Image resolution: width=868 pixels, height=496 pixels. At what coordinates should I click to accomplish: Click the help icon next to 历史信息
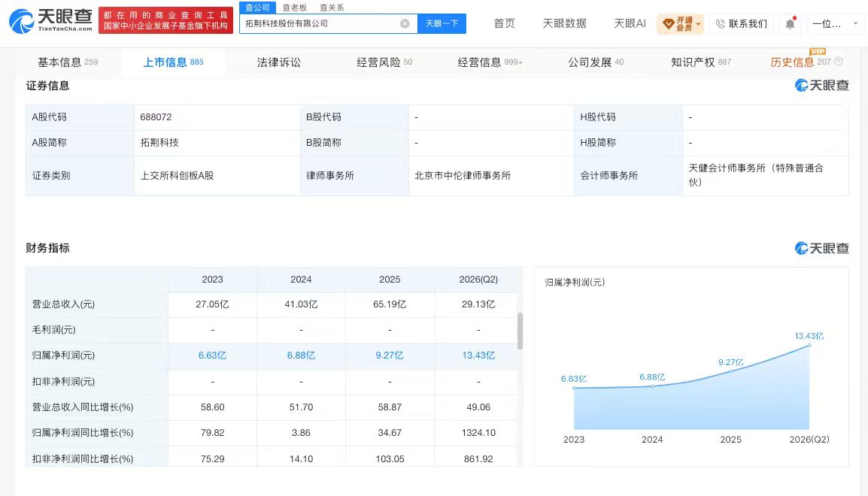tap(838, 62)
